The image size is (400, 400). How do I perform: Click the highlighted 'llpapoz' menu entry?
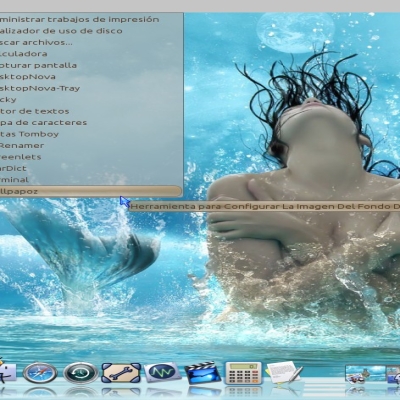(x=91, y=191)
